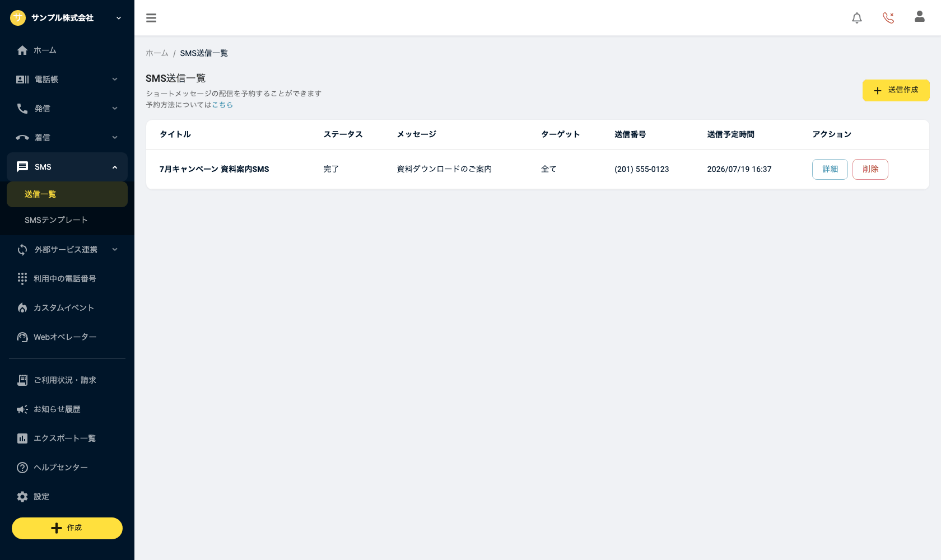Image resolution: width=941 pixels, height=560 pixels.
Task: Click the ご利用状況・請求 receipt icon
Action: click(22, 380)
